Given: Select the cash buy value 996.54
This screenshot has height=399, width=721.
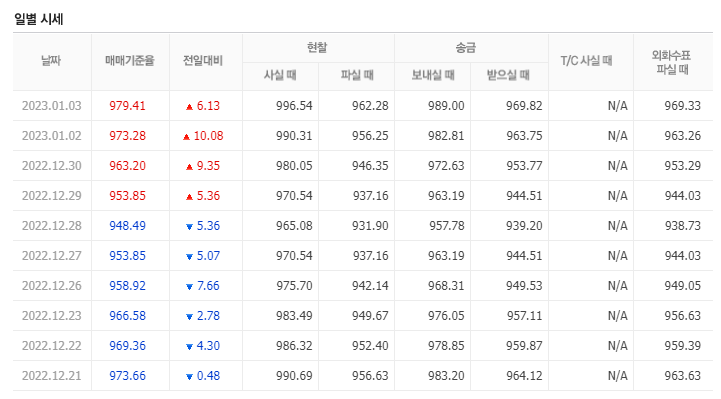Looking at the screenshot, I should point(294,106).
